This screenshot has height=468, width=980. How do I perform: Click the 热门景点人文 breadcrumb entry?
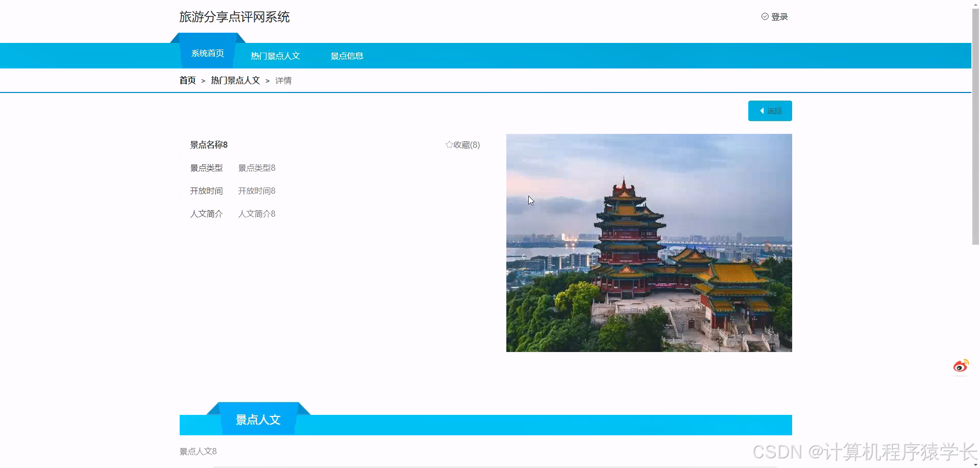point(236,80)
